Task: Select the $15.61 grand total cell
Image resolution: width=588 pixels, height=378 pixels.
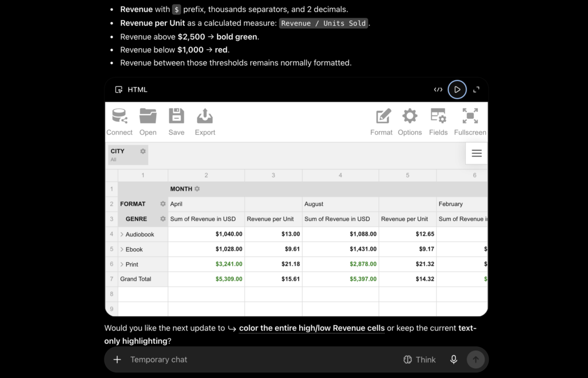Action: click(273, 279)
